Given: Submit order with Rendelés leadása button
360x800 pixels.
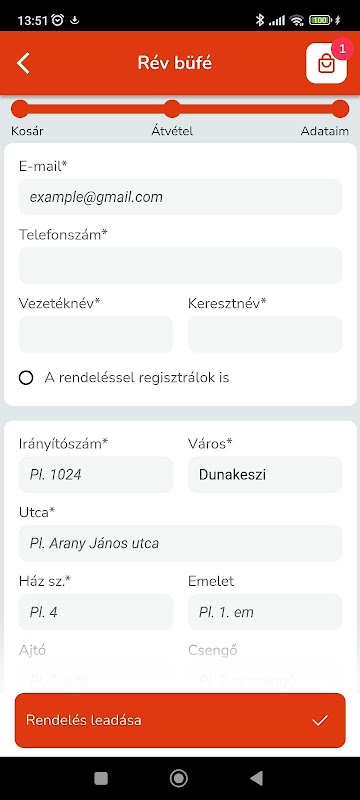Looking at the screenshot, I should pos(180,720).
